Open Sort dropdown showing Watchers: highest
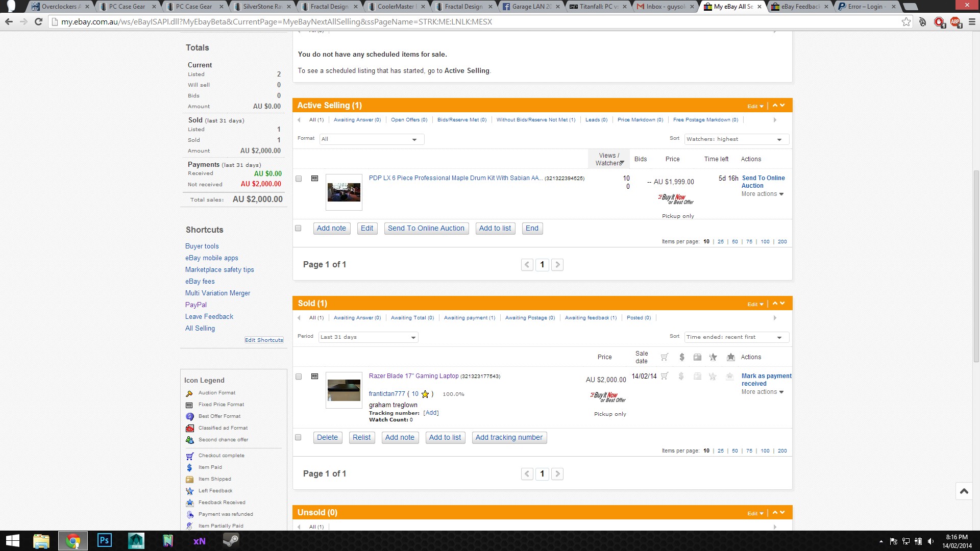The image size is (980, 551). 737,139
